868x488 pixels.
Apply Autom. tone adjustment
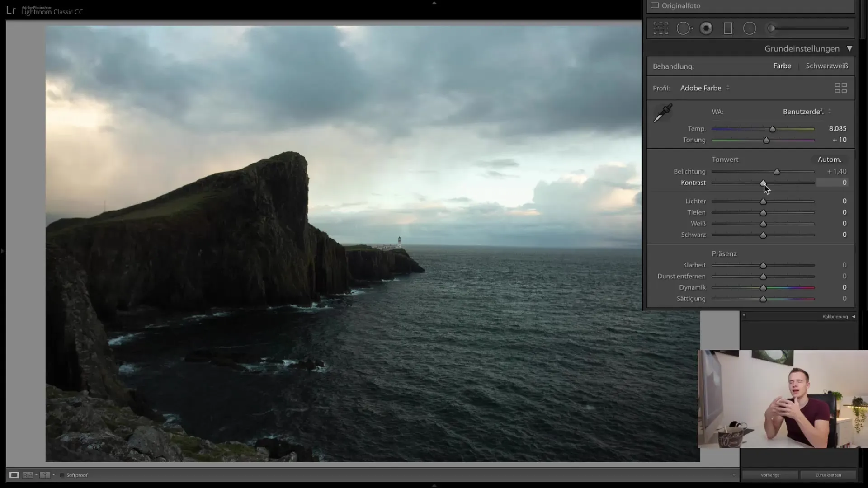[829, 160]
